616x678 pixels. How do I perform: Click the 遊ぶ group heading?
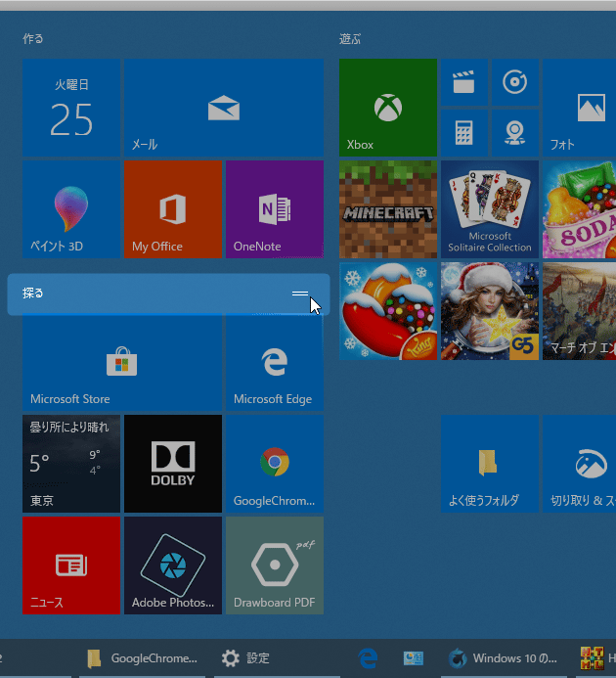tap(350, 39)
